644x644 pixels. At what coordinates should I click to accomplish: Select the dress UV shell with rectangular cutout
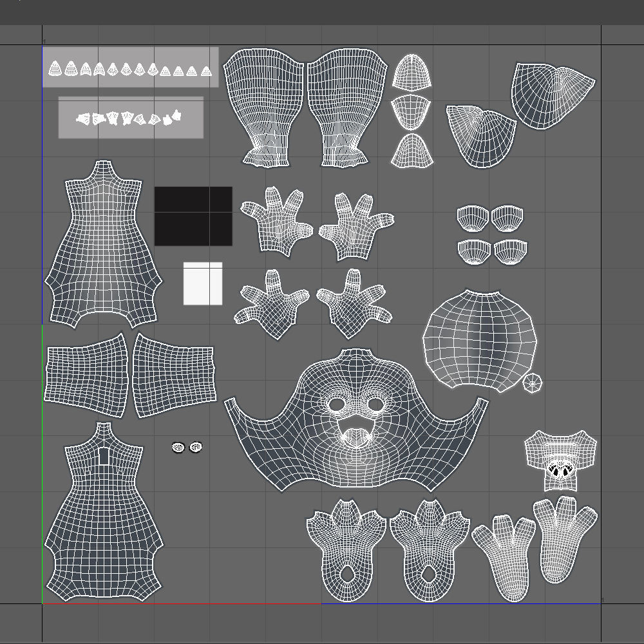coord(104,512)
